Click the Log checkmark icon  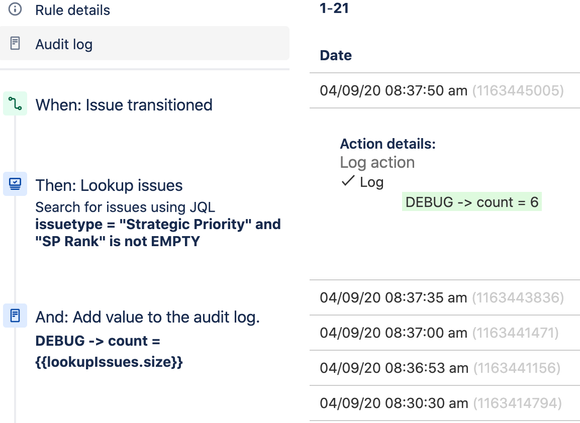(x=348, y=181)
